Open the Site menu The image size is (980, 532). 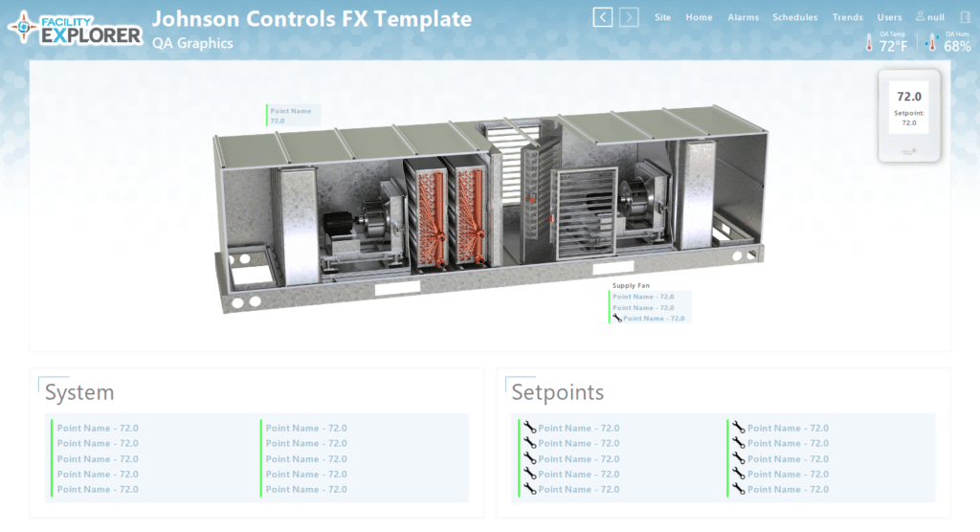tap(662, 17)
